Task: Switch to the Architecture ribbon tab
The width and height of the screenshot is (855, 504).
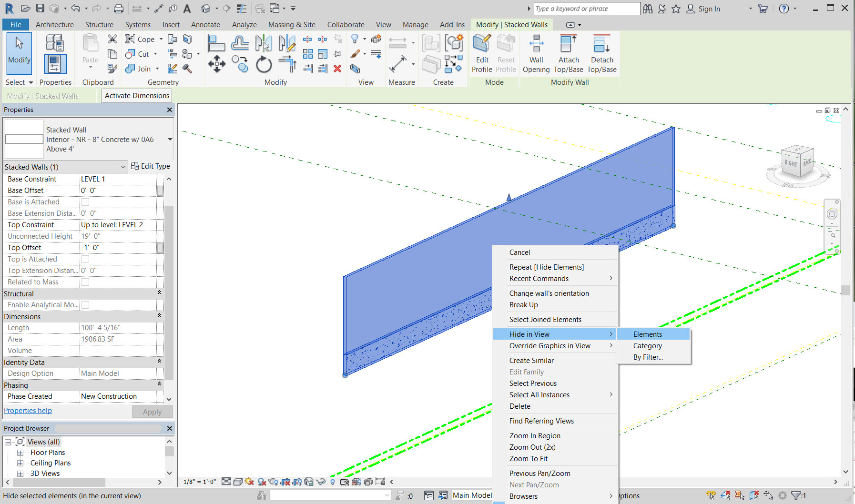Action: 54,24
